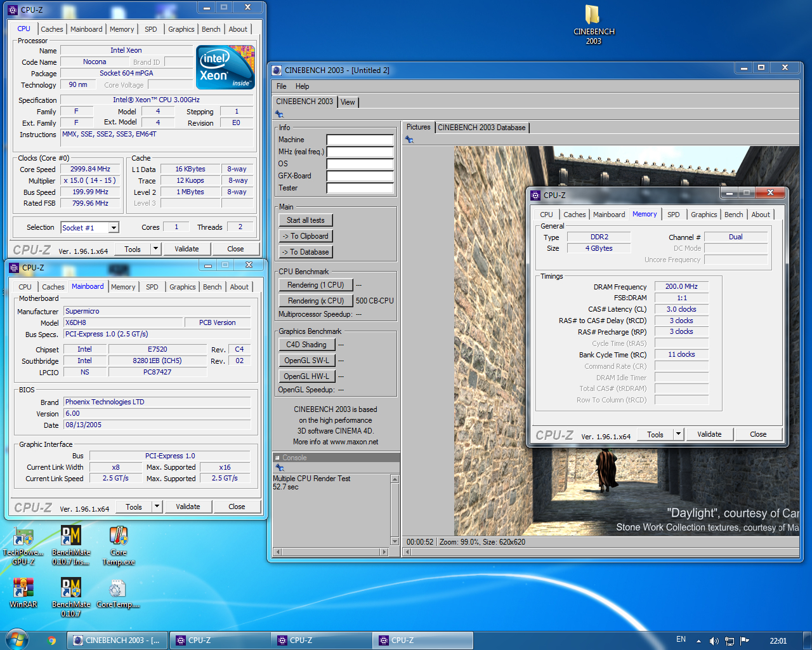Click Start all tests button
The height and width of the screenshot is (650, 812).
[305, 220]
